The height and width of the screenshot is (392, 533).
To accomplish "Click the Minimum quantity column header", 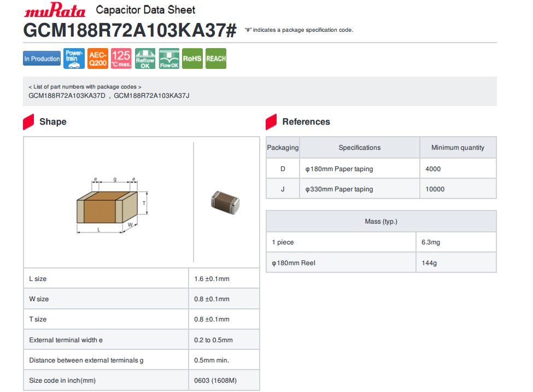I will pos(458,148).
